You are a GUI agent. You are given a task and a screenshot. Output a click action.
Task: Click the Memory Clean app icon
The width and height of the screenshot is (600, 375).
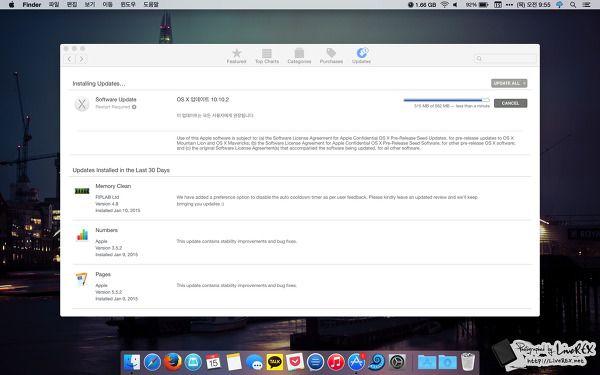pos(82,191)
